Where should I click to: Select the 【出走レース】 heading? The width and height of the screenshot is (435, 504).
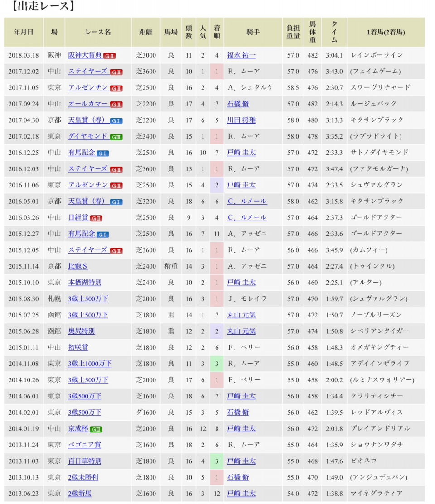(43, 6)
